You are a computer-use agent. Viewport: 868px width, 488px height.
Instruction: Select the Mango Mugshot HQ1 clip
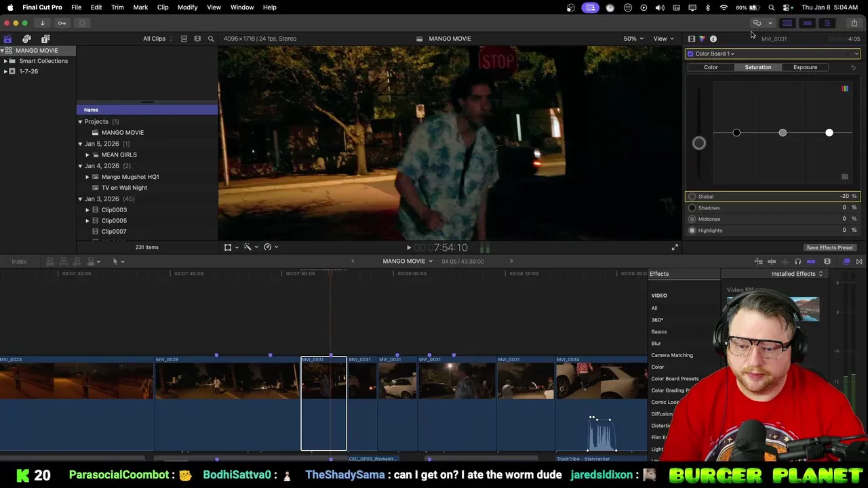[130, 177]
